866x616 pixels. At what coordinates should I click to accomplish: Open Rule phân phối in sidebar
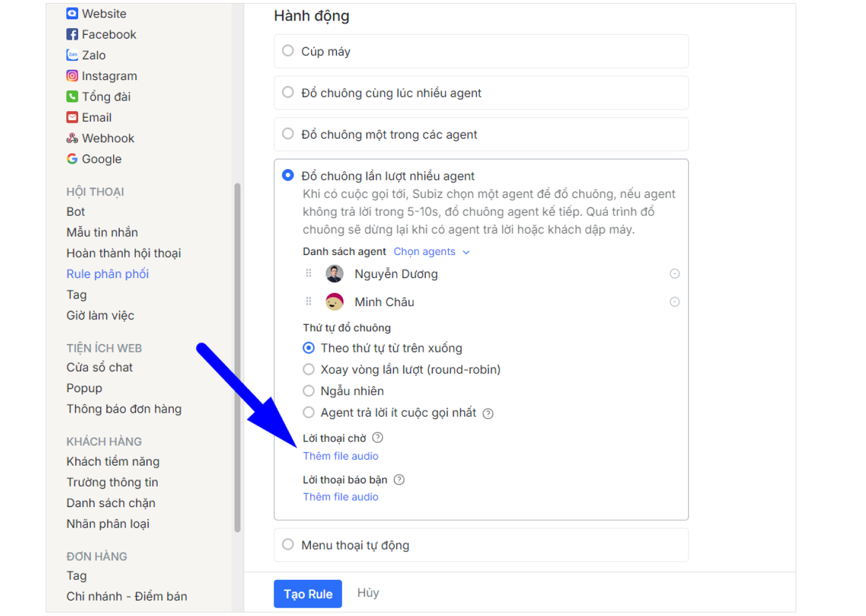point(108,274)
